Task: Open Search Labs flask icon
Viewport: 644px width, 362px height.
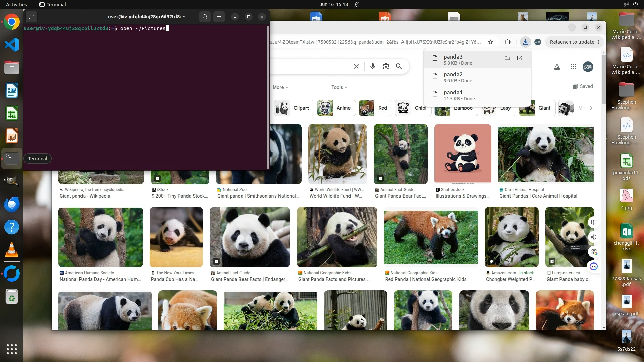Action: click(557, 67)
